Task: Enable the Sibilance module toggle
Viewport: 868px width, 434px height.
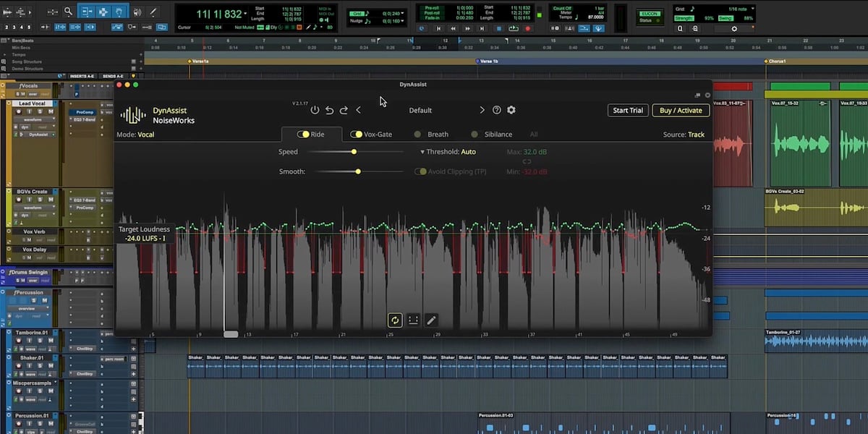Action: [x=475, y=135]
